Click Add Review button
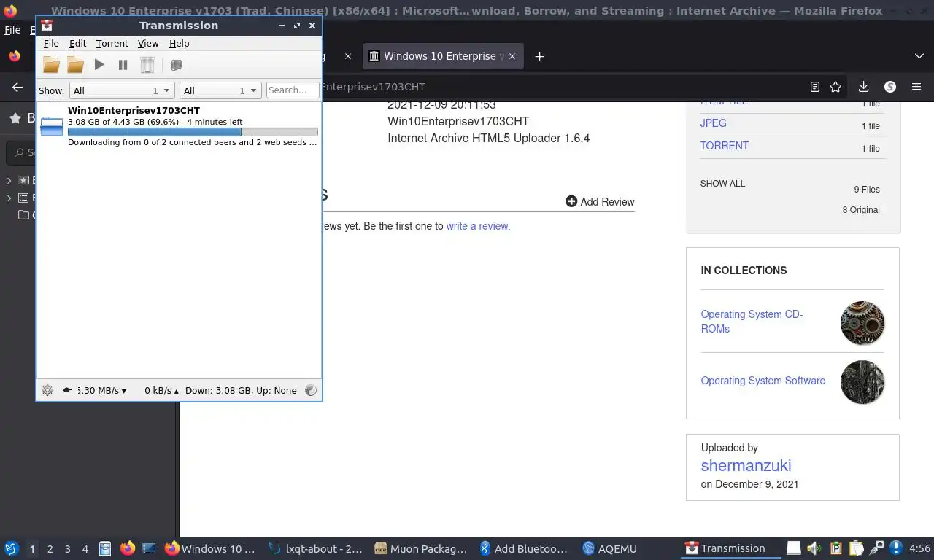The image size is (934, 560). point(600,202)
